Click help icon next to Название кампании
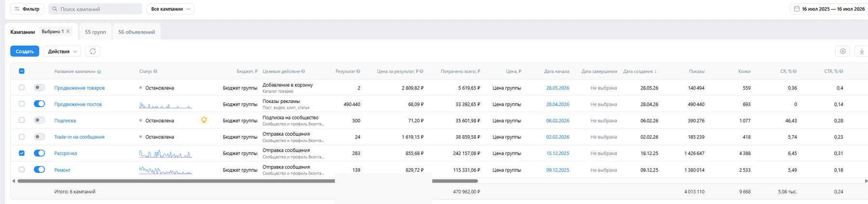This screenshot has height=204, width=868. 99,72
